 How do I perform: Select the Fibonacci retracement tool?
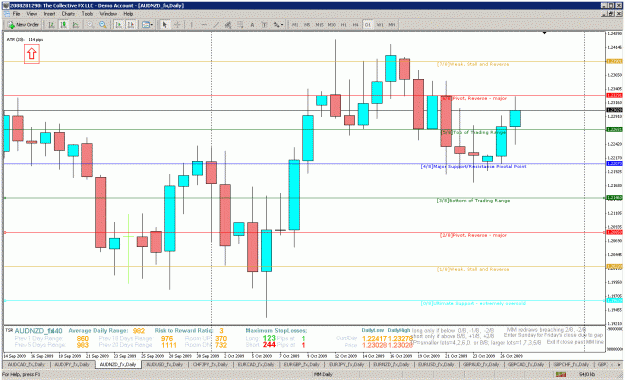click(x=240, y=25)
